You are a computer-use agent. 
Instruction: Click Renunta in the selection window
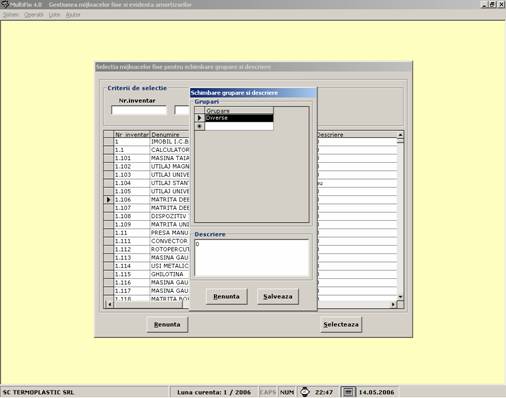tap(167, 324)
